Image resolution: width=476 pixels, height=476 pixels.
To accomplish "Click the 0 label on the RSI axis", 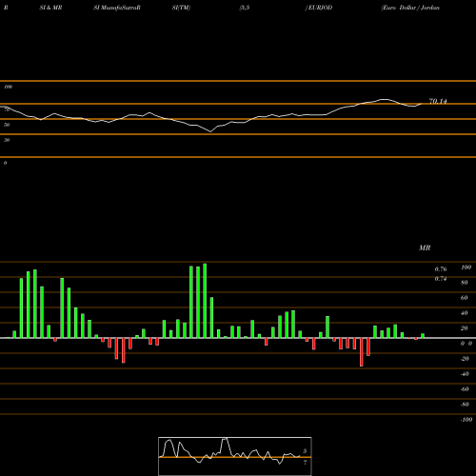I will 5,163.
